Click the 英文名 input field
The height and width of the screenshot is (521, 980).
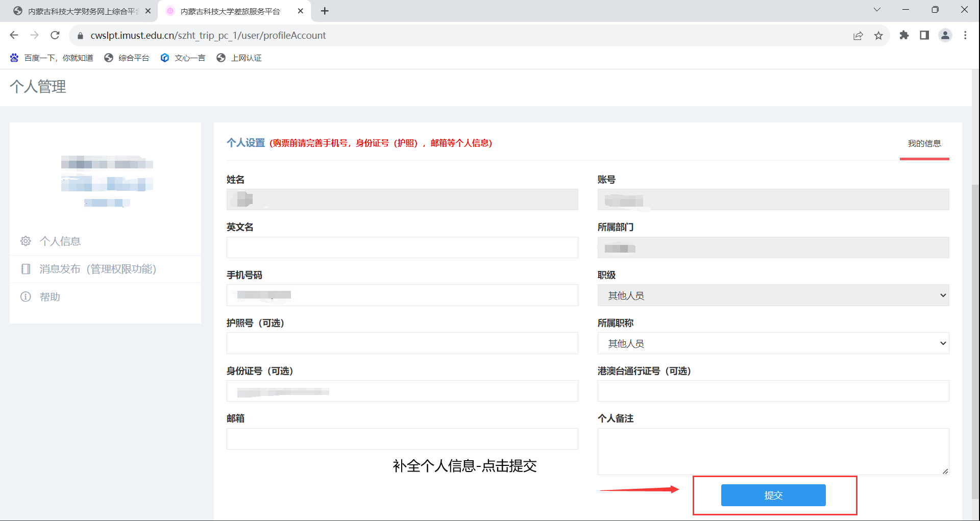pos(402,247)
